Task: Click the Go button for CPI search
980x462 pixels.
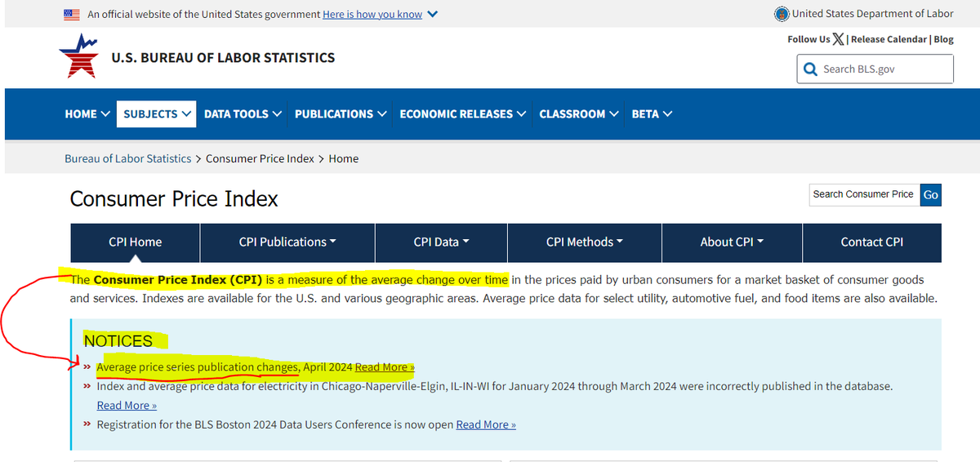Action: click(x=930, y=194)
